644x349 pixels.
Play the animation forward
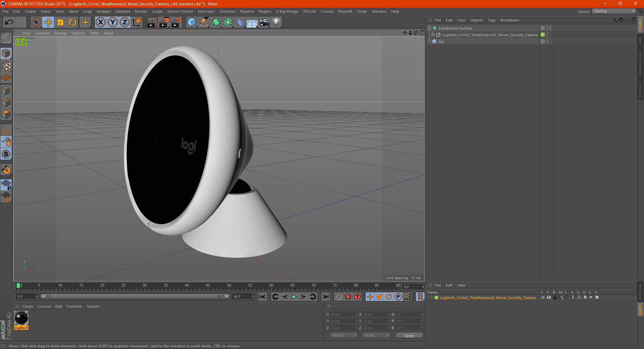point(294,297)
